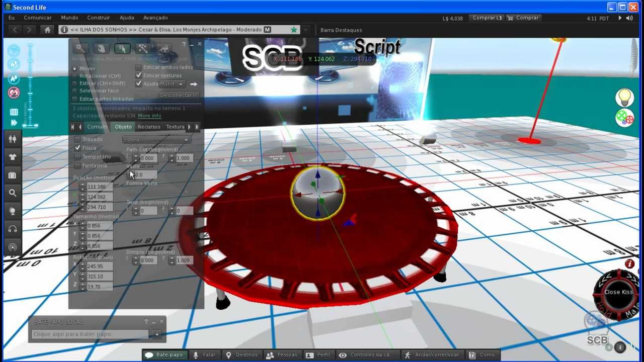644x362 pixels.
Task: Click the light bulb HUD icon
Action: click(x=625, y=97)
